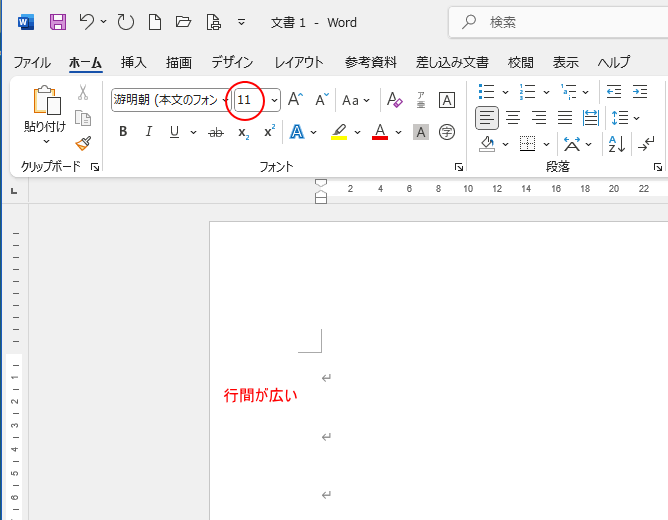The width and height of the screenshot is (668, 520).
Task: Switch to the レイアウト tab
Action: tap(299, 63)
